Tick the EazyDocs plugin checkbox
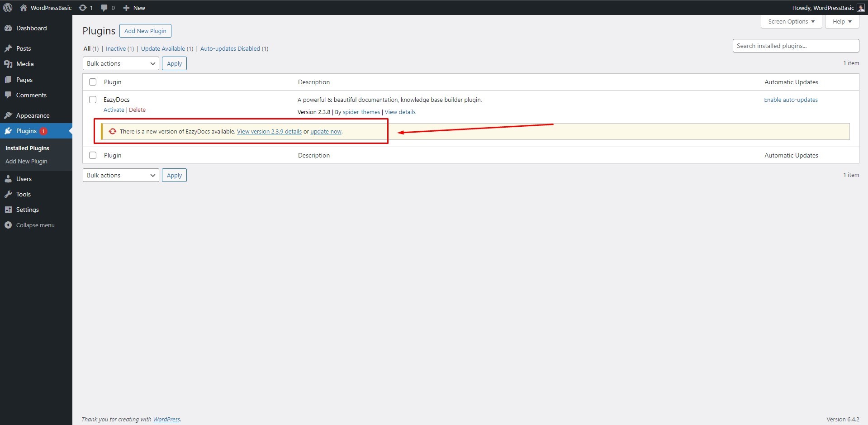Image resolution: width=868 pixels, height=425 pixels. [x=93, y=100]
